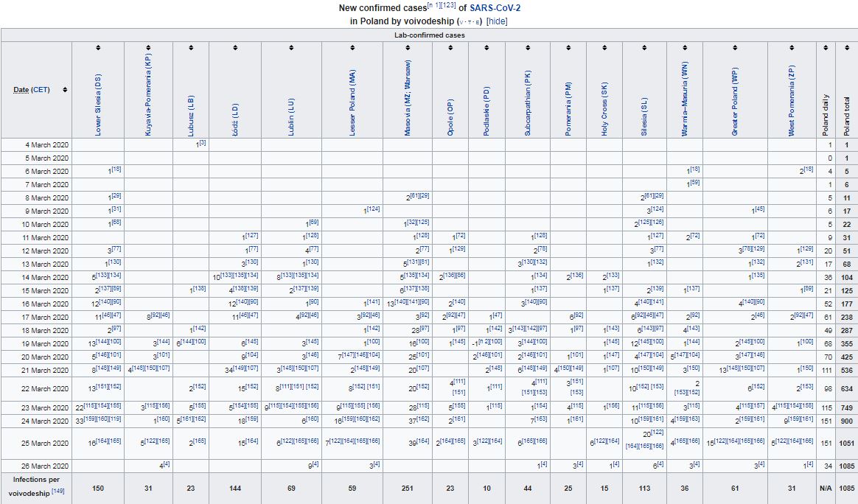This screenshot has height=504, width=858.
Task: Sort by West Pomerania (ZP) column arrow
Action: 792,48
